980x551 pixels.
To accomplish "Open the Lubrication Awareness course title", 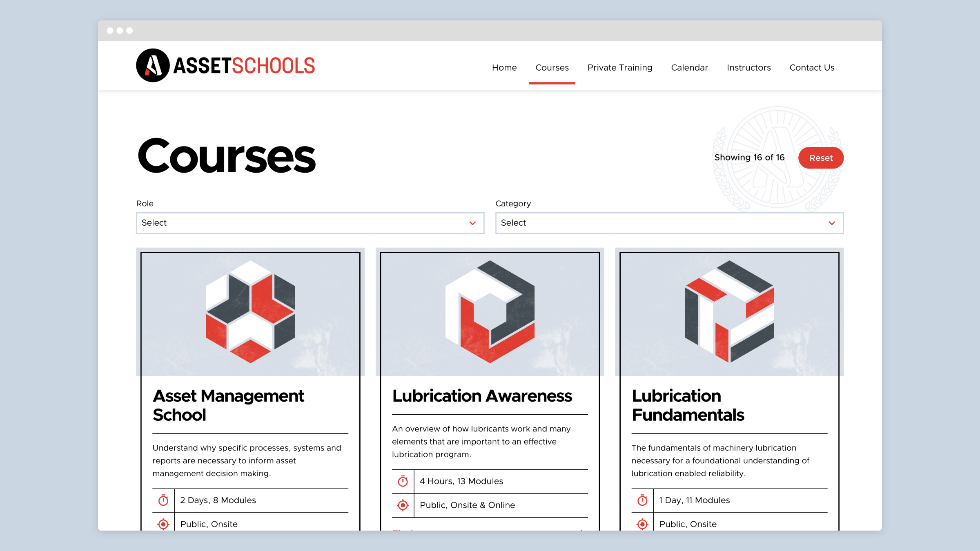I will click(x=482, y=396).
